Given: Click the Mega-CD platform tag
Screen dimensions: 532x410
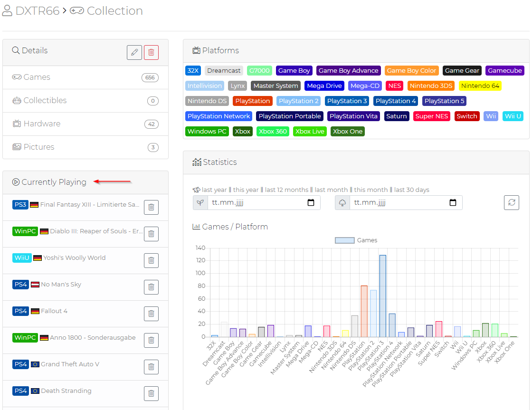Looking at the screenshot, I should (365, 86).
